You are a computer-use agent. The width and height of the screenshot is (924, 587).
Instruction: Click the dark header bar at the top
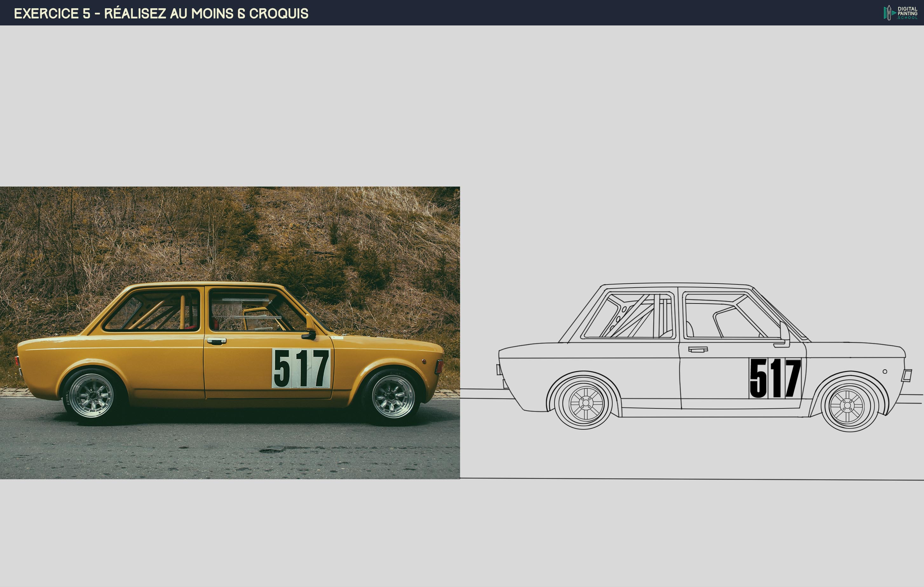tap(460, 13)
